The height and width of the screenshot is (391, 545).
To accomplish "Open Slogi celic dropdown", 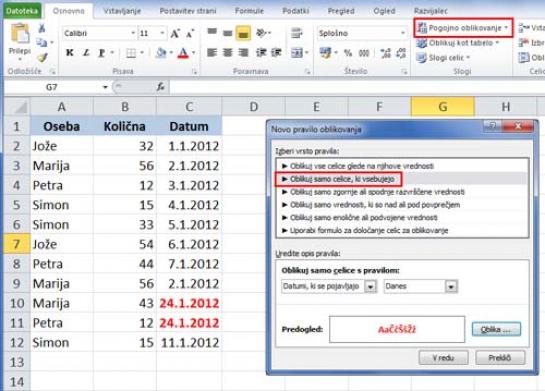I will tap(443, 57).
